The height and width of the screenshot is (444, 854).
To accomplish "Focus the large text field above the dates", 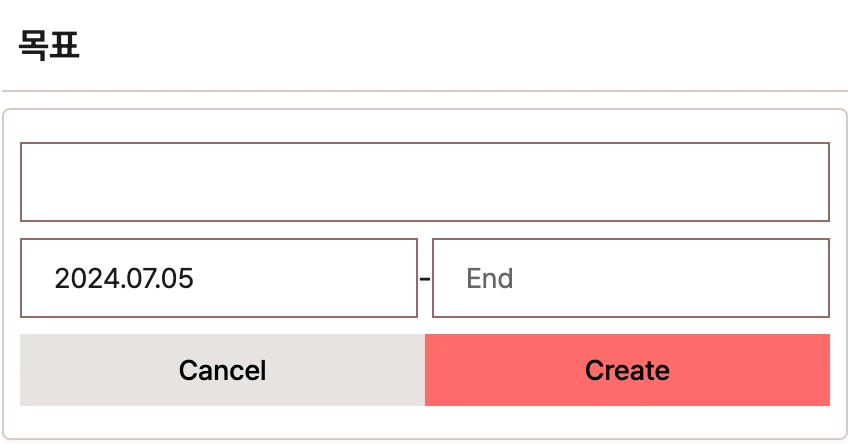I will click(425, 182).
